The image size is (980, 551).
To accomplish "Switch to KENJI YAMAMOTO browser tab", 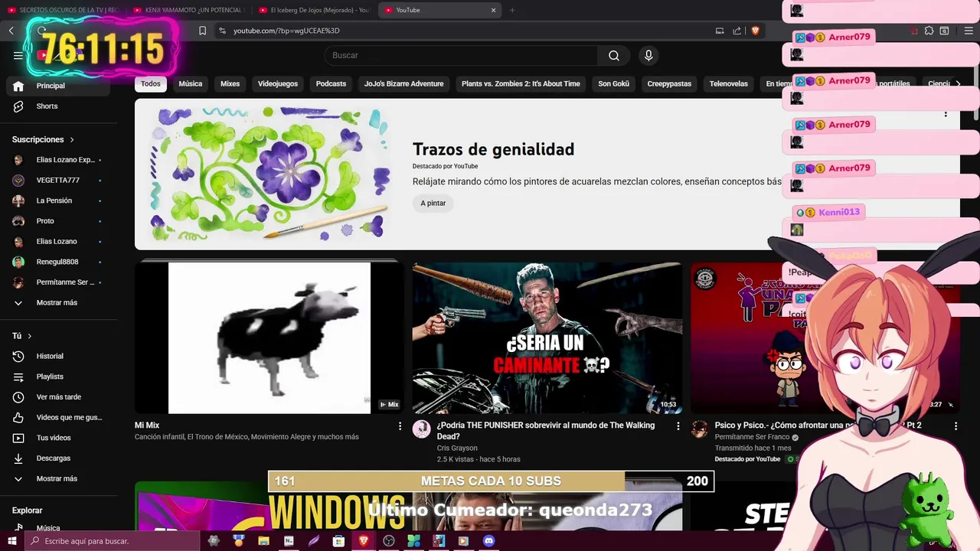I will point(188,10).
